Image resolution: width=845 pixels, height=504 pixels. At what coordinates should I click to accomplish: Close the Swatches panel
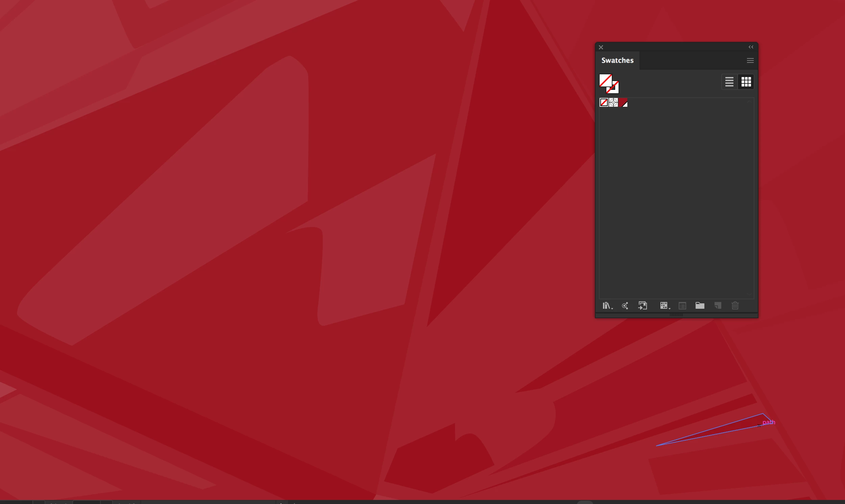point(601,47)
